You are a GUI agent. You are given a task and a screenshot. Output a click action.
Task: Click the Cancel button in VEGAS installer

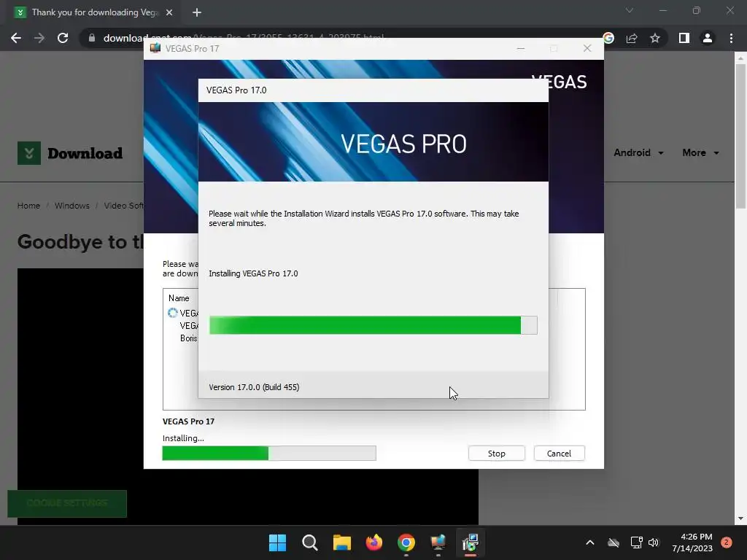(559, 454)
